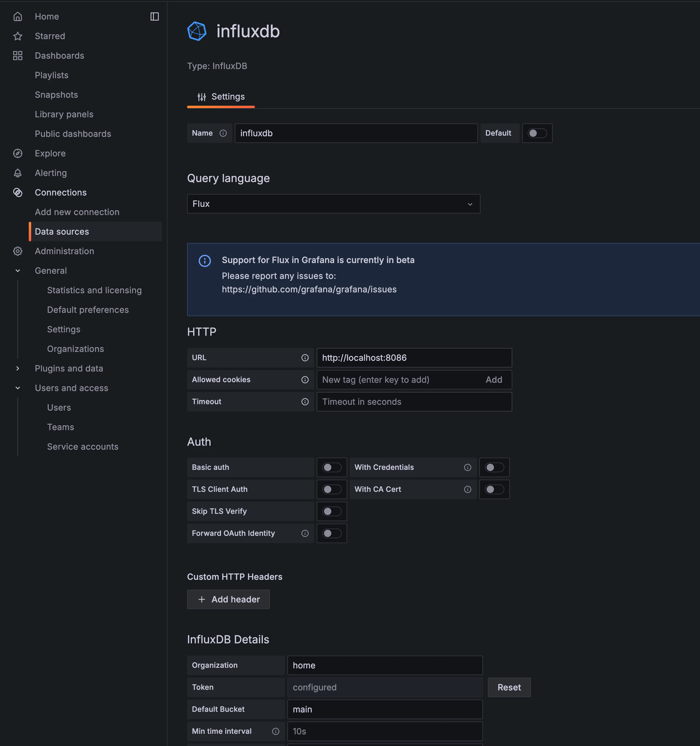Click the info icon beside URL label
The image size is (700, 746).
pos(305,358)
